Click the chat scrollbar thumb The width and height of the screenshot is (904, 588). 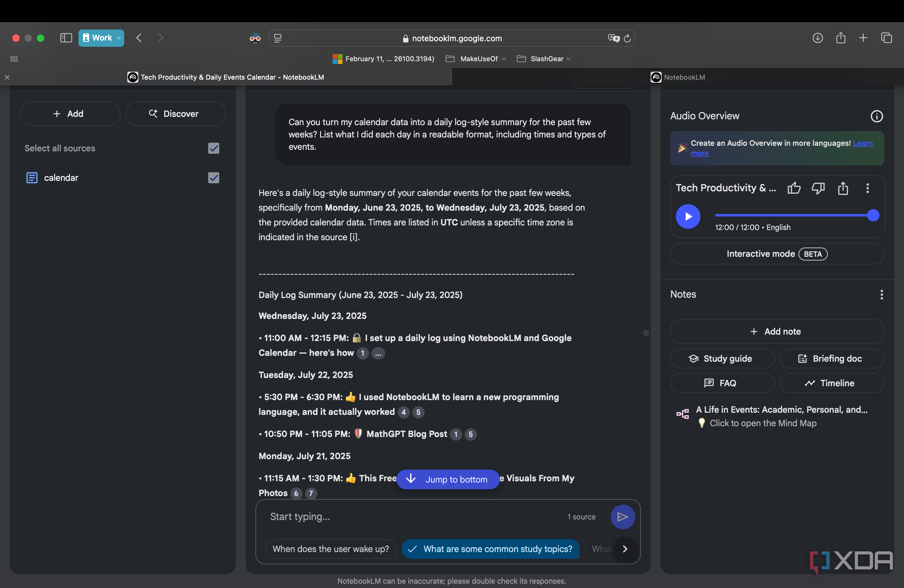646,333
